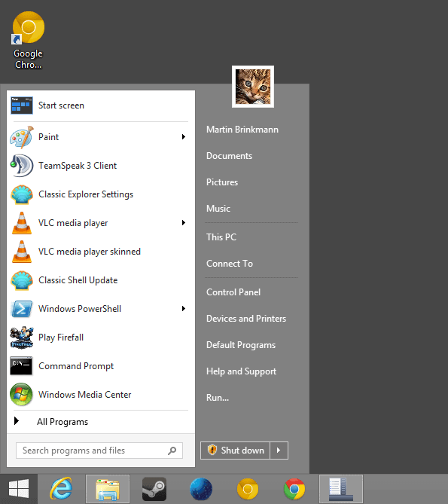
Task: Click the Windows Start button
Action: (19, 489)
